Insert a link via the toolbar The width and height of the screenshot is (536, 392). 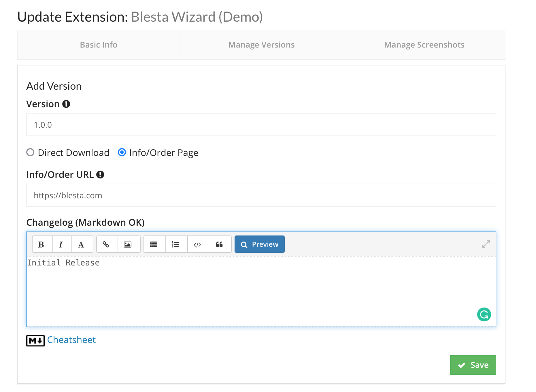(x=107, y=244)
